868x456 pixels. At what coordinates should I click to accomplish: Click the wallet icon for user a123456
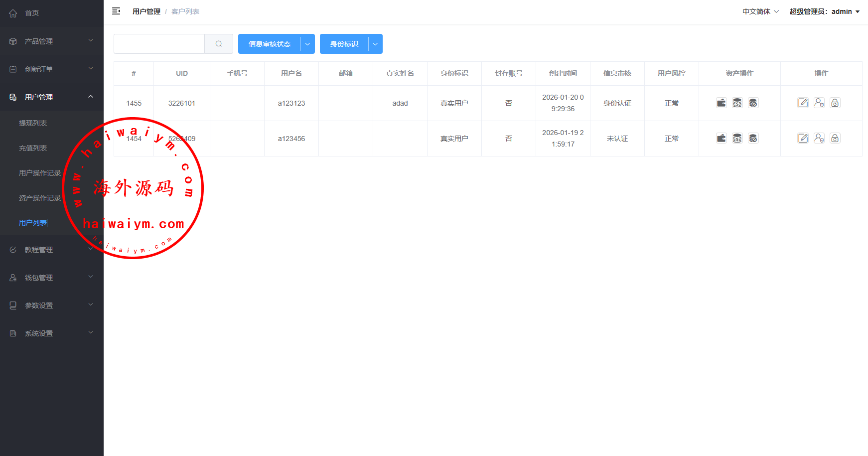point(721,139)
